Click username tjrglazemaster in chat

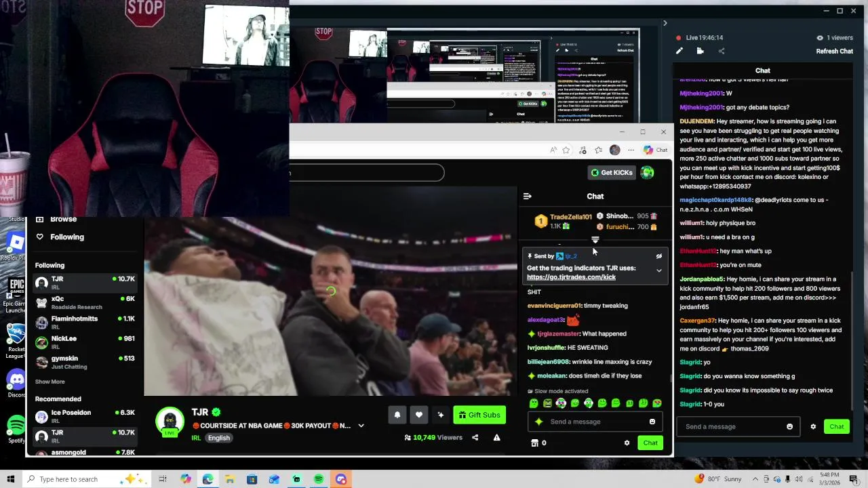tap(558, 333)
